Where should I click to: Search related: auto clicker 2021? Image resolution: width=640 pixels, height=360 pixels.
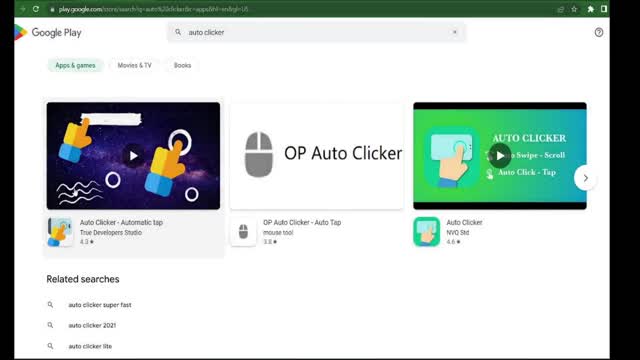click(x=92, y=325)
